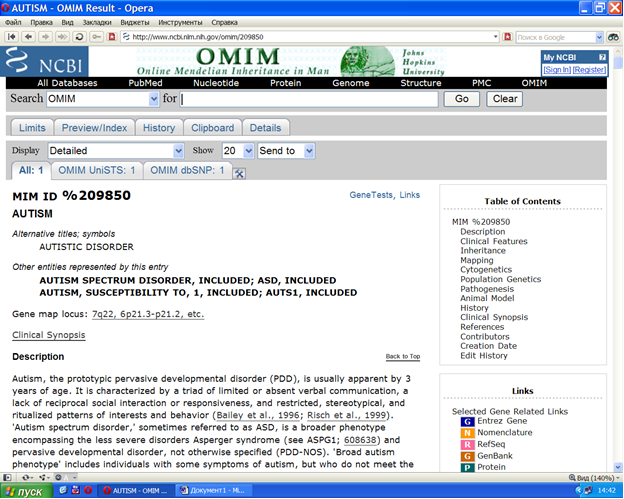Click the Entrez Gene G icon
624x499 pixels.
click(467, 421)
